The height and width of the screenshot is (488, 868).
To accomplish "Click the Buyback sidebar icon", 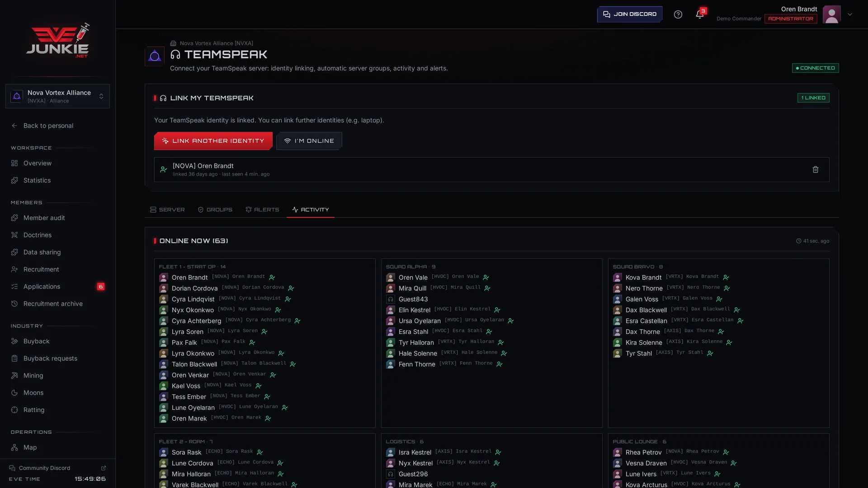I will click(14, 341).
